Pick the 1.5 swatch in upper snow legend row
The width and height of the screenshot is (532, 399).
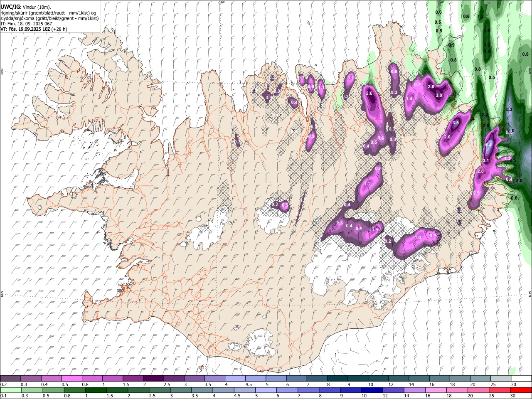click(133, 378)
